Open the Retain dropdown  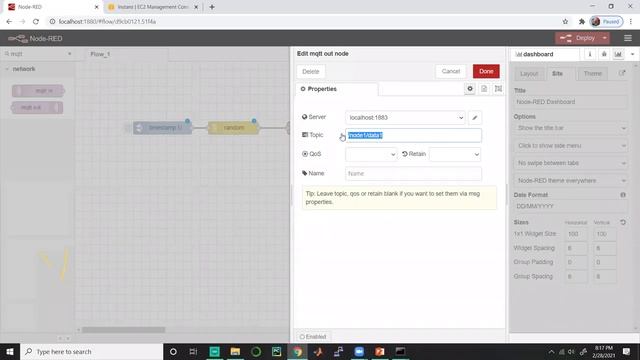[455, 154]
